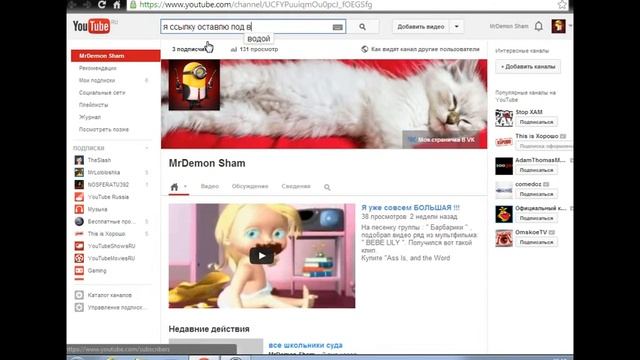The width and height of the screenshot is (640, 360).
Task: Click the globe icon beside Как видят канал
Action: [x=364, y=49]
